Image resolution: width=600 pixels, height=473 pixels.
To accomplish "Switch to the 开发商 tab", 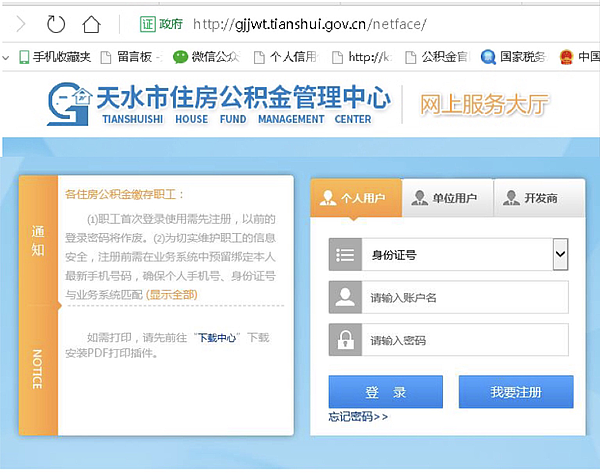I will pyautogui.click(x=539, y=197).
